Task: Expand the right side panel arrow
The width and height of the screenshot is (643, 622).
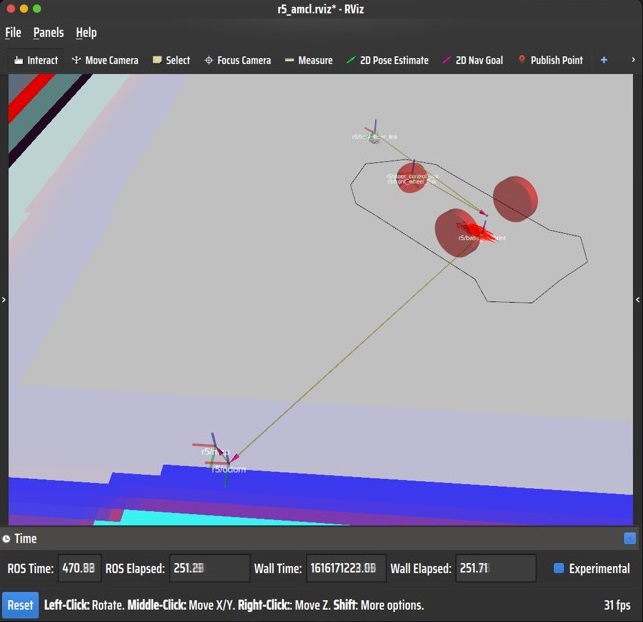Action: 638,299
